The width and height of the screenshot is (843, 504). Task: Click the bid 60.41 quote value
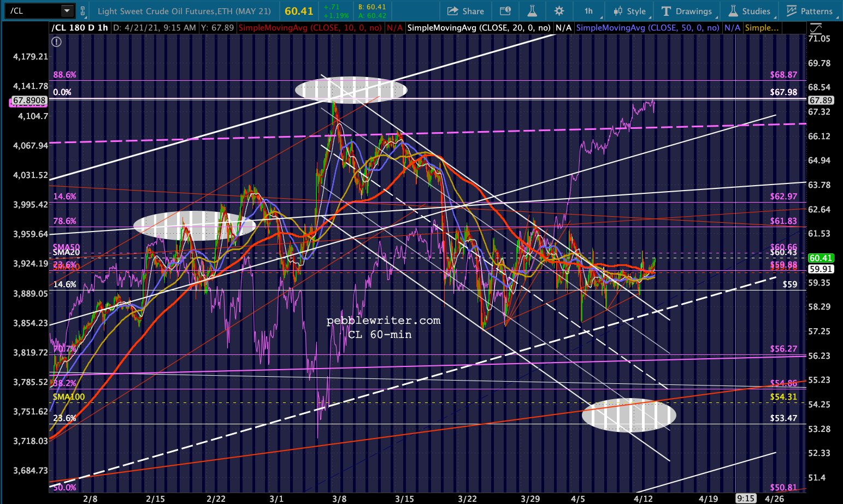[x=372, y=7]
